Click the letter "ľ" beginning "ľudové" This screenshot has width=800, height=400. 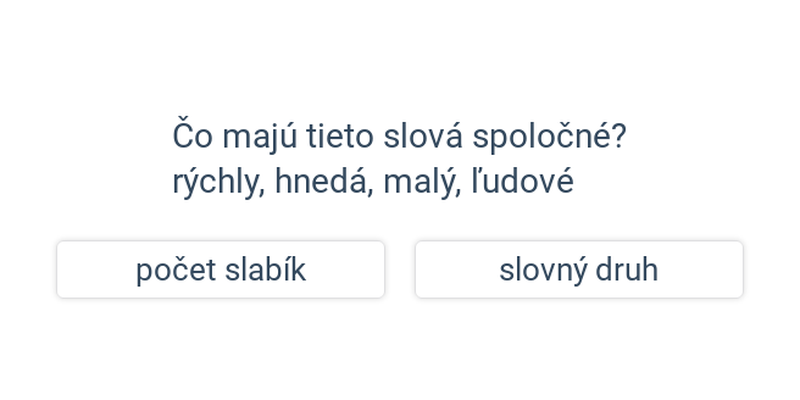[475, 181]
